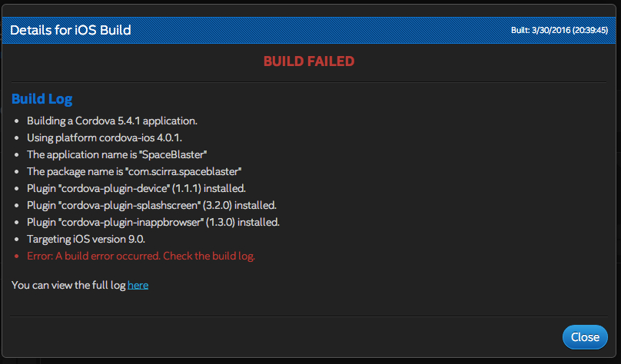Click the blue 'Build Log' heading
Viewport: 621px width, 364px height.
tap(42, 100)
